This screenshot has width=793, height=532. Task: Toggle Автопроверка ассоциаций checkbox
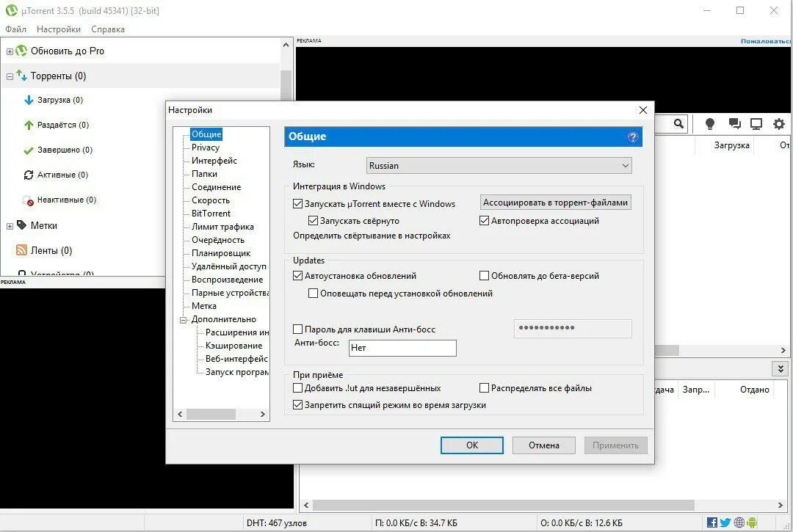point(484,221)
